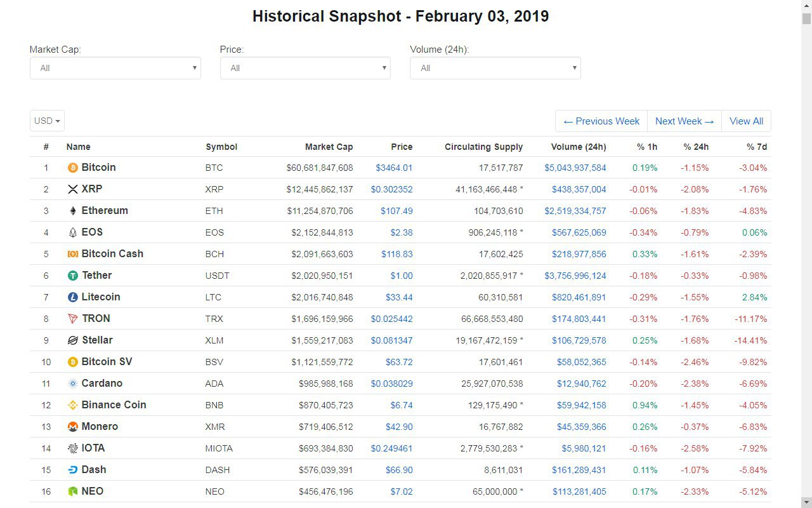
Task: Open Bitcoin price link $3464.01
Action: [x=394, y=168]
